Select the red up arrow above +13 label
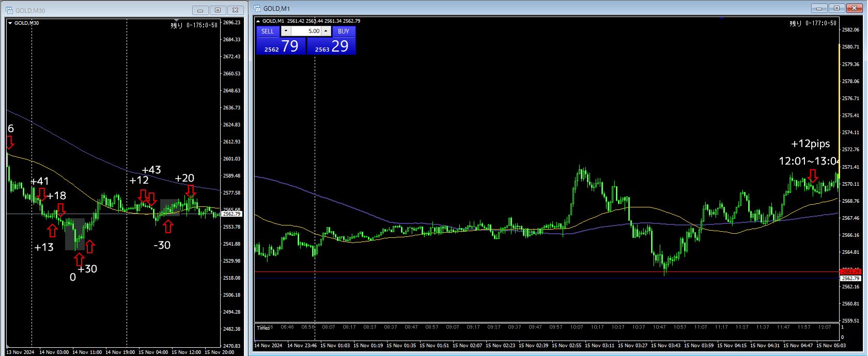 (52, 231)
